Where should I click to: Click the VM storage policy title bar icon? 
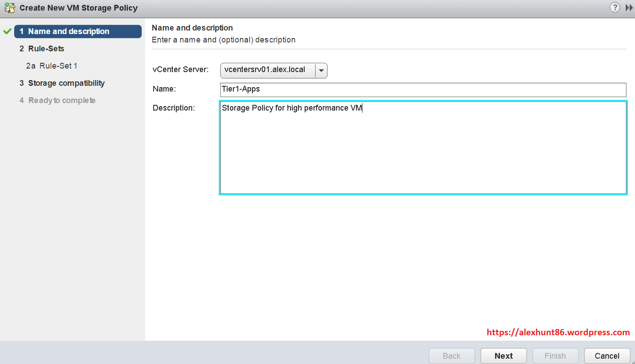(9, 8)
